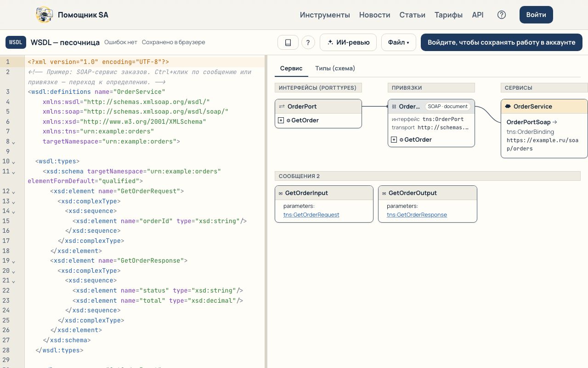Click the GetOrderInput message title
This screenshot has width=588, height=368.
click(306, 193)
